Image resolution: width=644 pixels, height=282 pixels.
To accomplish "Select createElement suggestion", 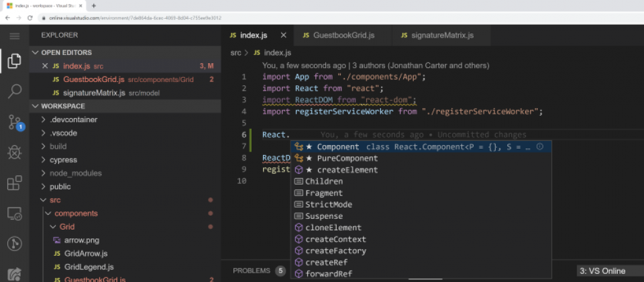I will (421, 170).
